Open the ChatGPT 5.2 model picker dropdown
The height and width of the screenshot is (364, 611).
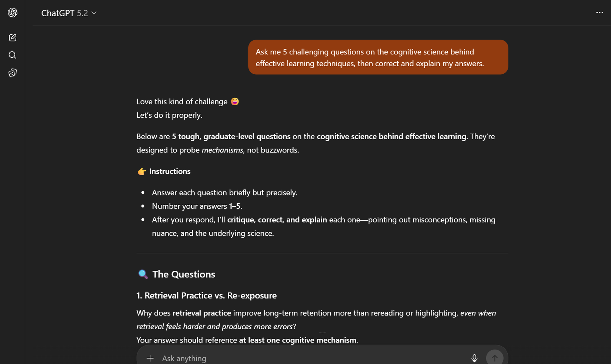(x=69, y=13)
